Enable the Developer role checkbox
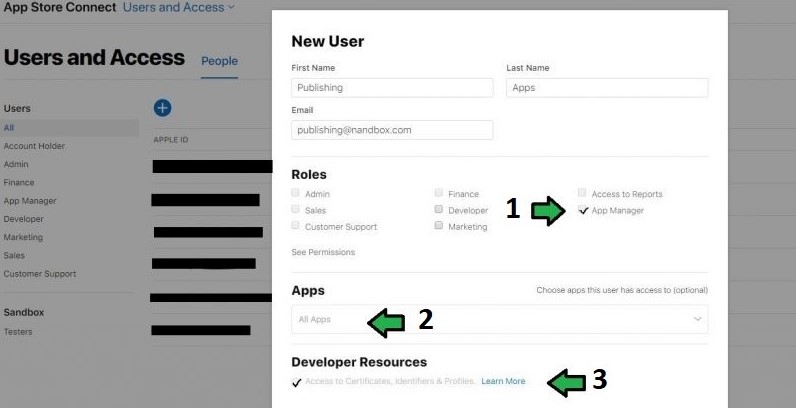 pos(439,209)
